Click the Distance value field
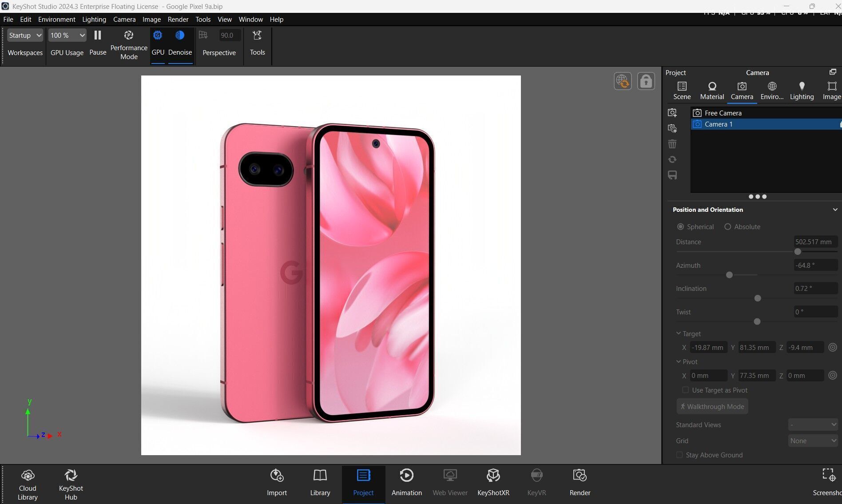 (x=815, y=242)
